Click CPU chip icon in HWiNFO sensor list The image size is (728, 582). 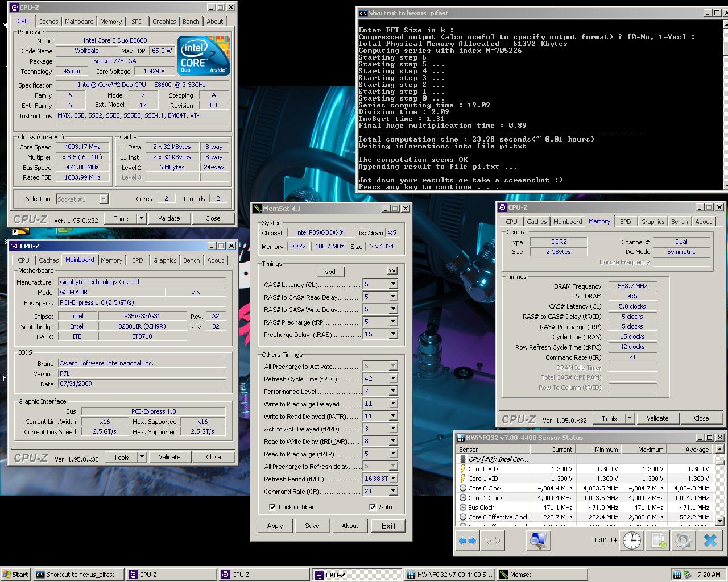click(x=464, y=459)
